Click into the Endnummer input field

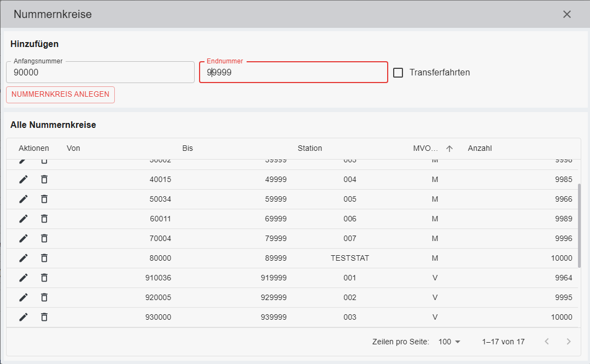tap(293, 72)
